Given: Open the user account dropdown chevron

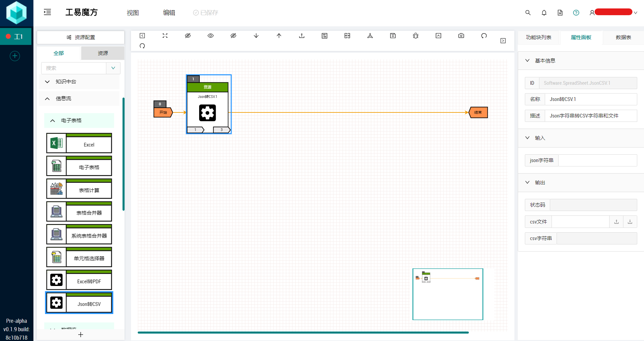Looking at the screenshot, I should 636,13.
